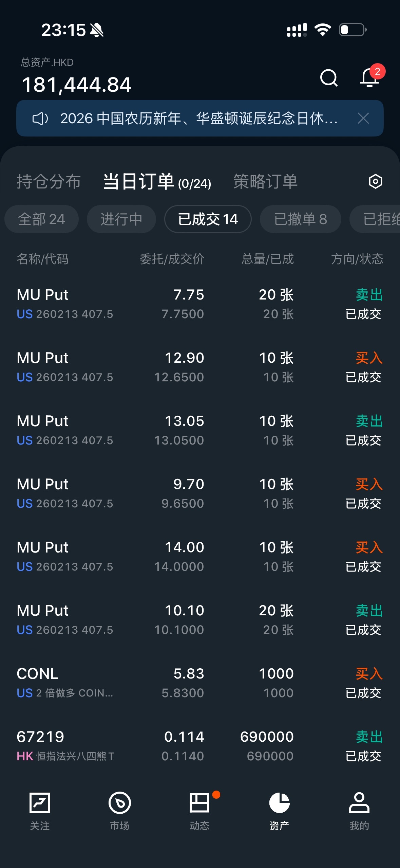400x868 pixels.
Task: Dismiss the holiday announcement banner
Action: click(363, 119)
